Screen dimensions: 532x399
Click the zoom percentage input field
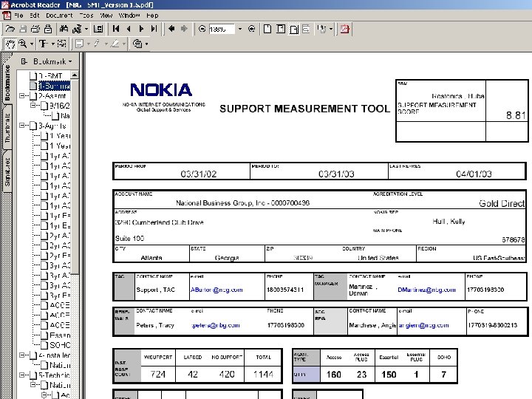point(222,29)
